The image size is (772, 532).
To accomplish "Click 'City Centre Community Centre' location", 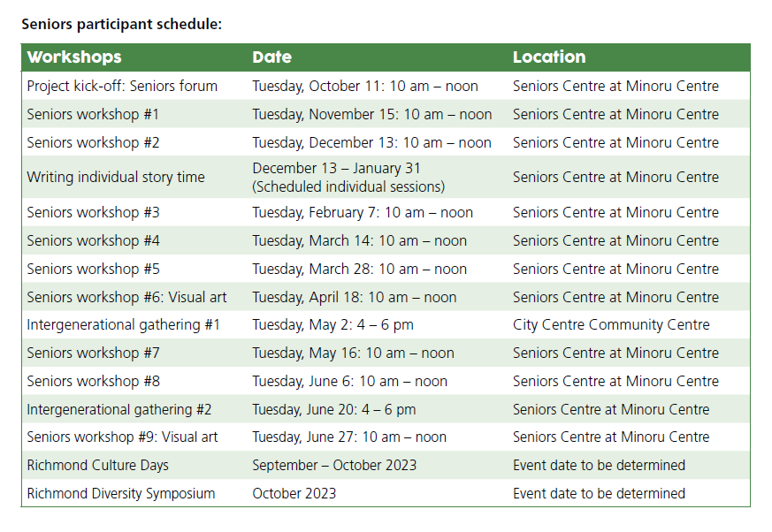I will [x=611, y=325].
